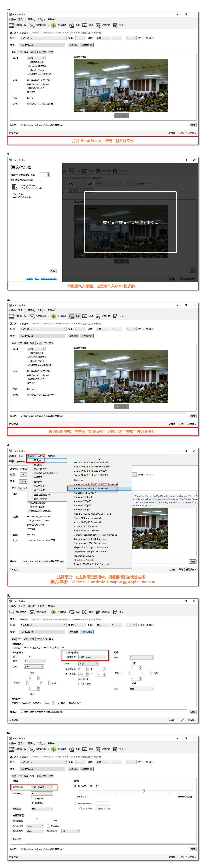Select 峰值帧率 radio button in 视频 tab
The image size is (206, 868).
coord(32,803)
